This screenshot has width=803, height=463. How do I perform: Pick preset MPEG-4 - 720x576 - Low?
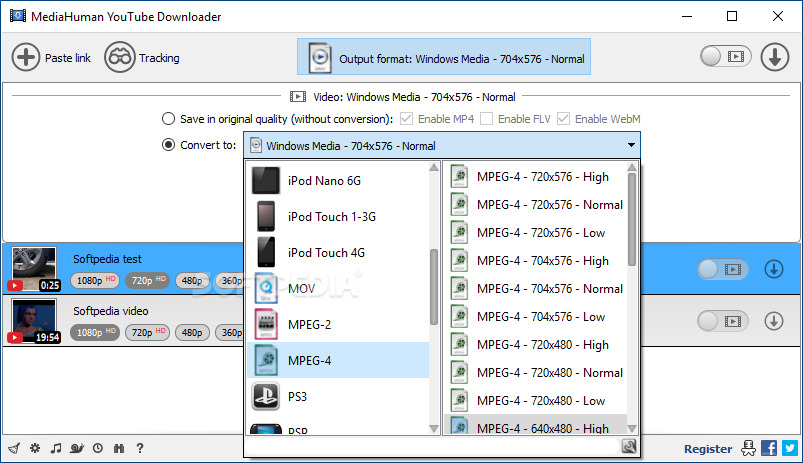(x=535, y=233)
